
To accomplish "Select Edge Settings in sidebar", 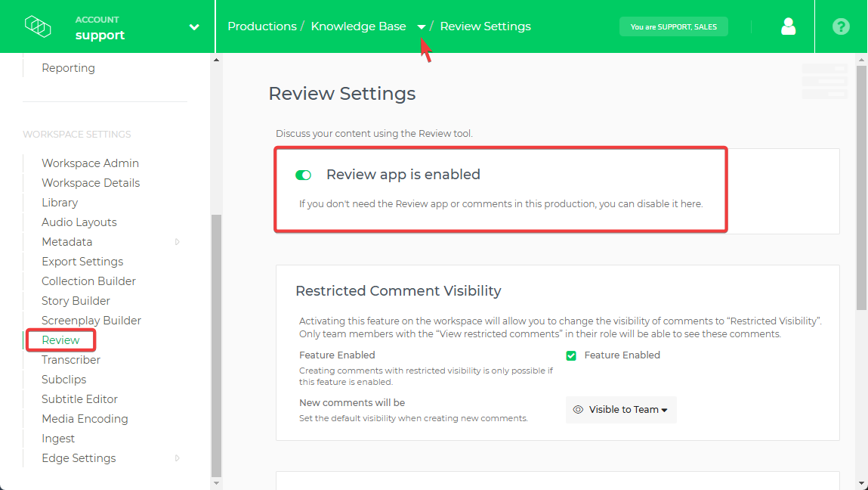I will tap(79, 458).
